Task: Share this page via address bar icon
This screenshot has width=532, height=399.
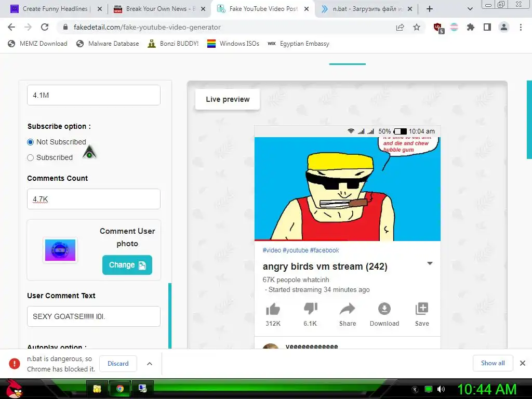Action: coord(400,28)
